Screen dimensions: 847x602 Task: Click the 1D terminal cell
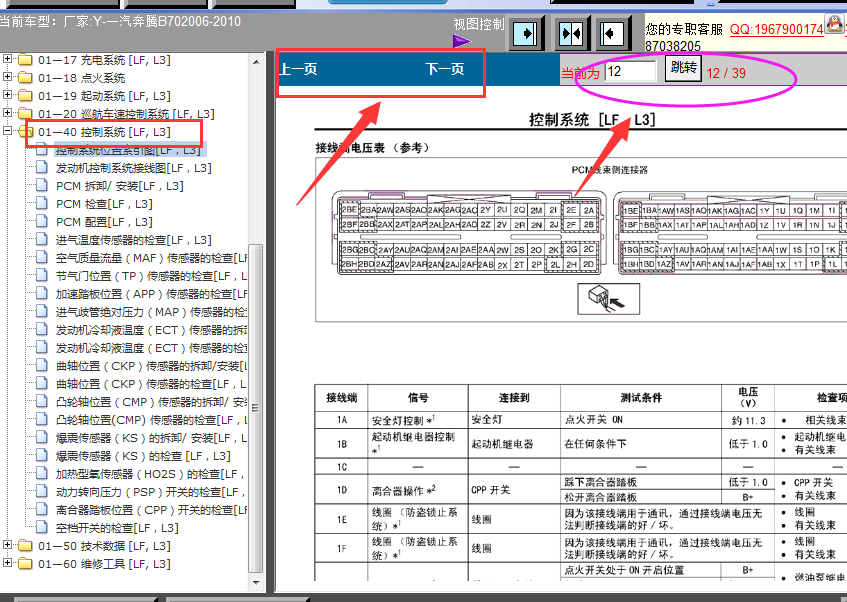point(342,490)
